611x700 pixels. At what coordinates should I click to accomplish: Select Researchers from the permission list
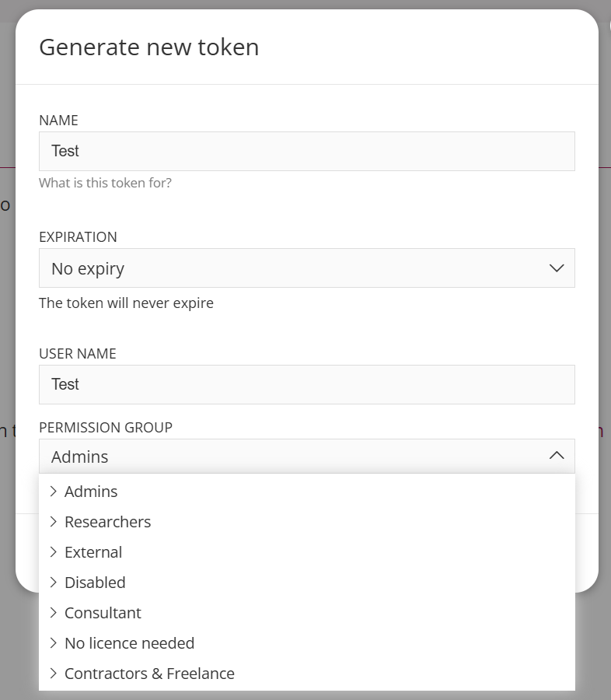(108, 522)
